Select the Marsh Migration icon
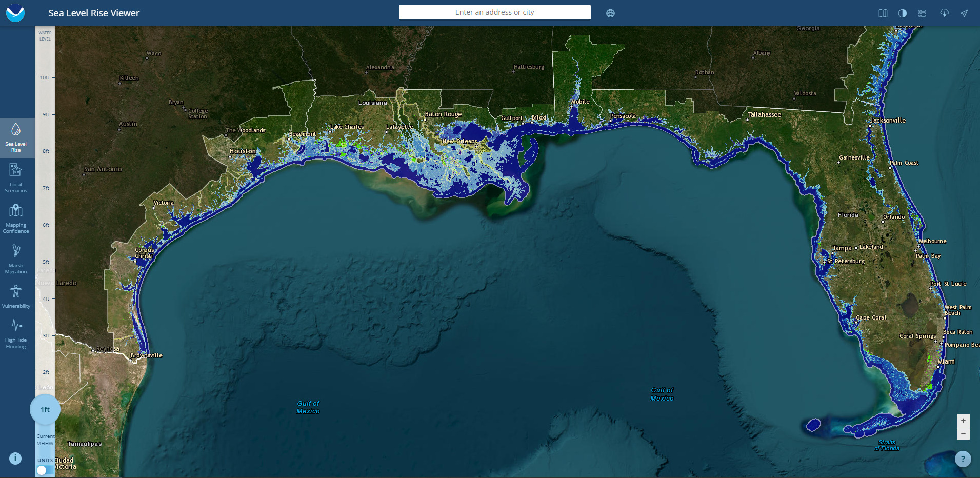Screen dimensions: 980x478 click(16, 258)
